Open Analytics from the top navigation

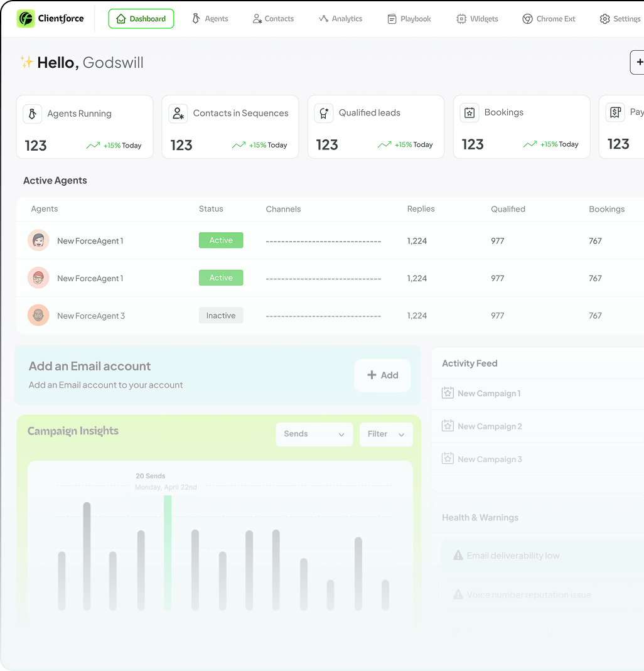coord(340,19)
